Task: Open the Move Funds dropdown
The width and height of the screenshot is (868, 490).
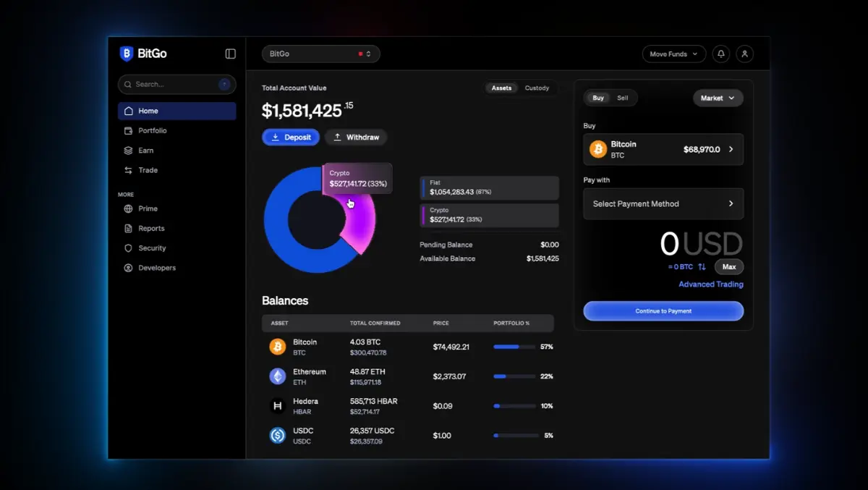Action: [673, 54]
